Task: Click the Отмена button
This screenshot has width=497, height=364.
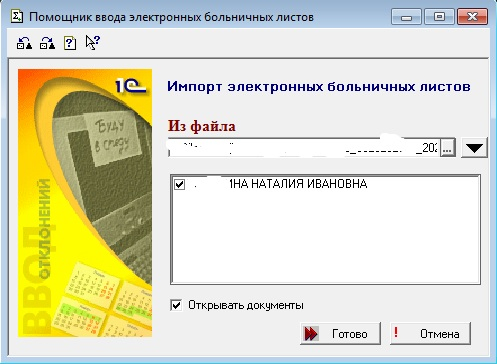Action: (x=430, y=333)
